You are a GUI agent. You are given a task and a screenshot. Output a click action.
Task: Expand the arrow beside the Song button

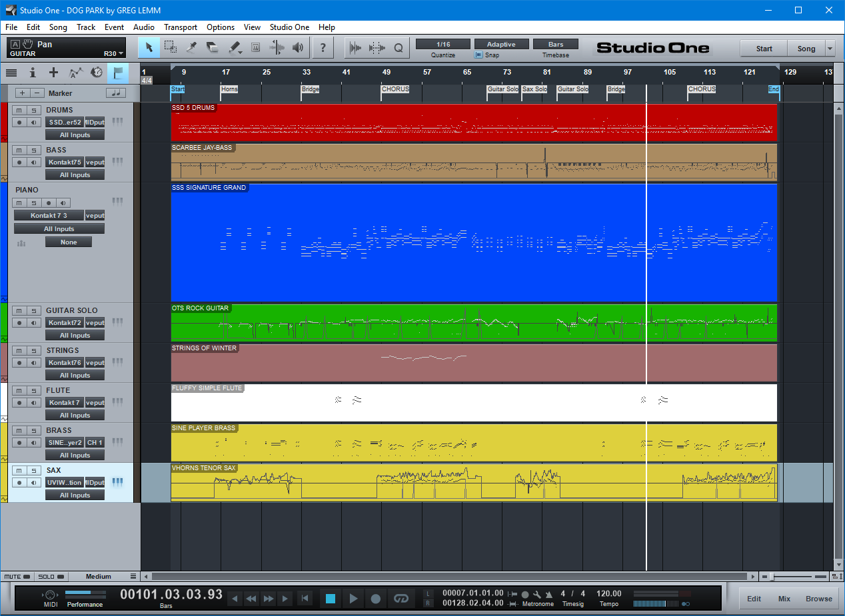click(x=830, y=48)
